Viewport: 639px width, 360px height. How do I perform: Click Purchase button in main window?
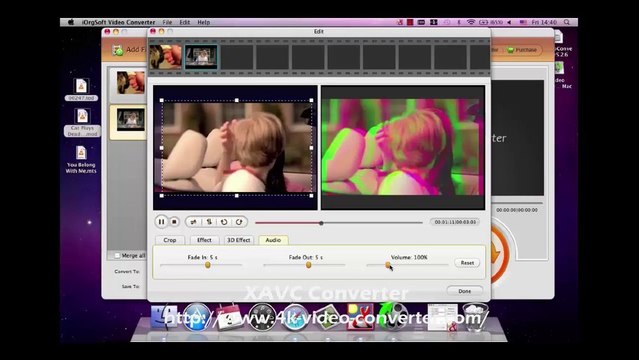[x=522, y=50]
